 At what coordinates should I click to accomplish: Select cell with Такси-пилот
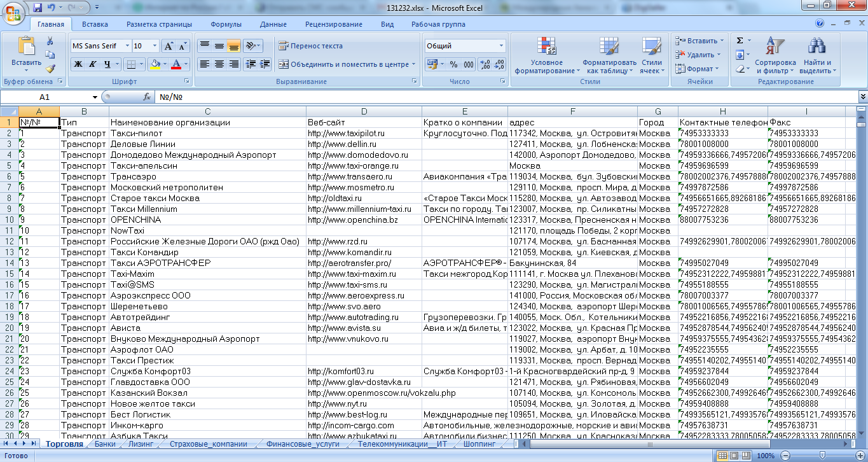(x=207, y=134)
